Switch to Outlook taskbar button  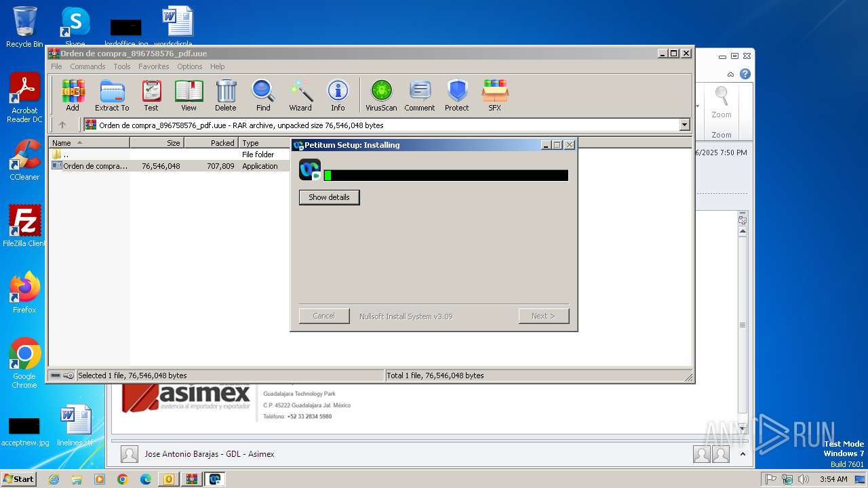[x=169, y=479]
